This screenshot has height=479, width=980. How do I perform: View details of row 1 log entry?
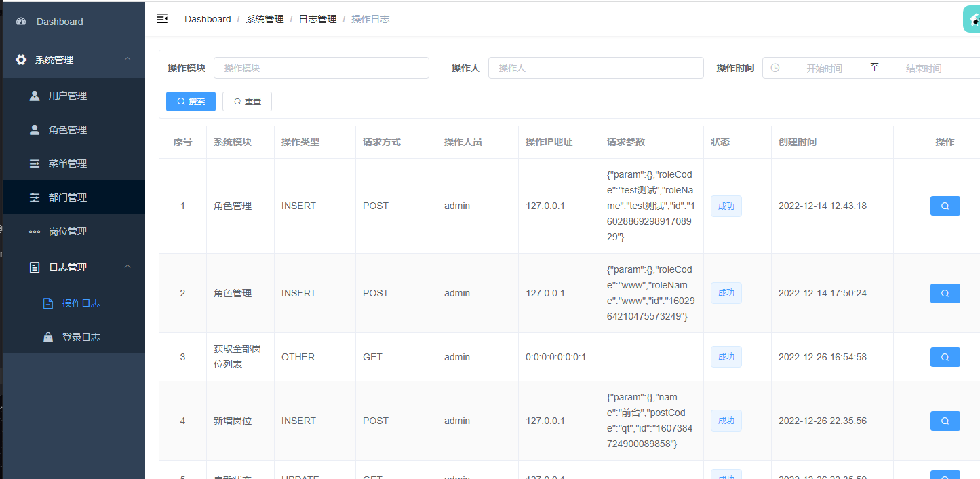(945, 206)
